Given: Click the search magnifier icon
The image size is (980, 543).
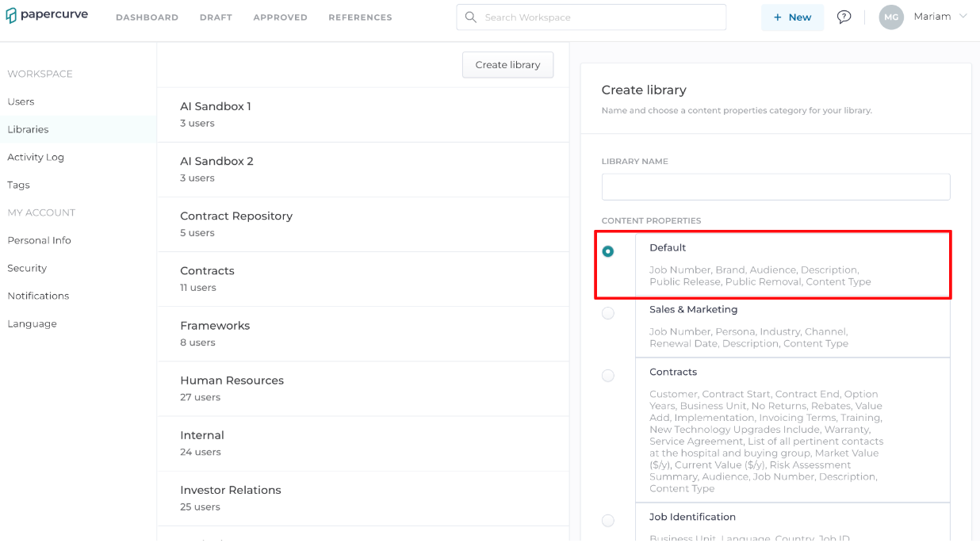Looking at the screenshot, I should pos(471,17).
